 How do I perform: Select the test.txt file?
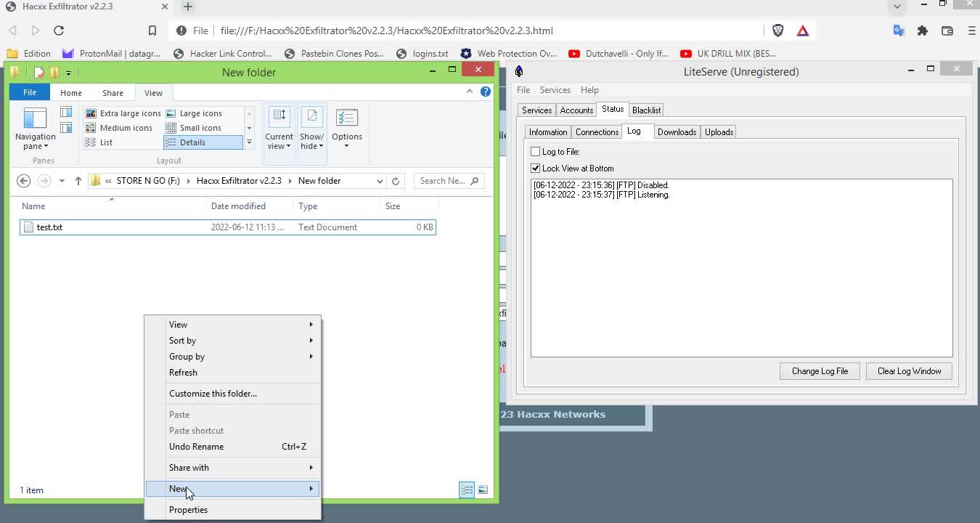point(227,227)
